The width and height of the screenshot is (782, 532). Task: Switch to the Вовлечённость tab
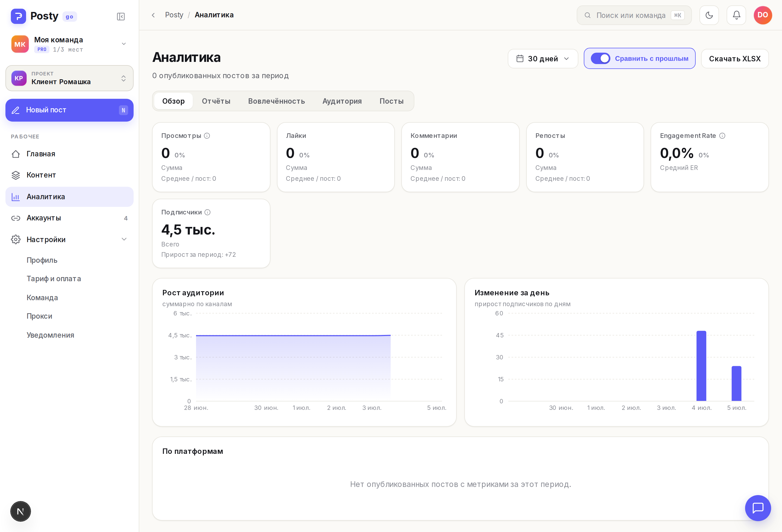coord(277,101)
